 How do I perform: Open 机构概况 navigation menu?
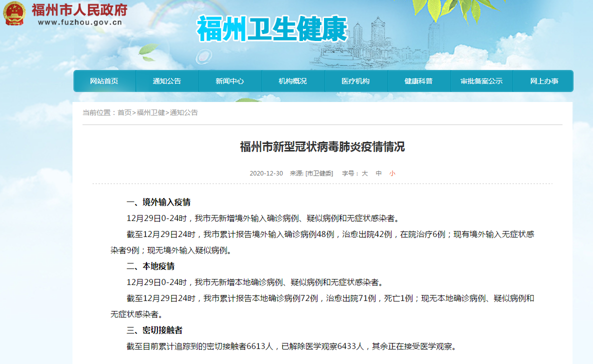[292, 81]
